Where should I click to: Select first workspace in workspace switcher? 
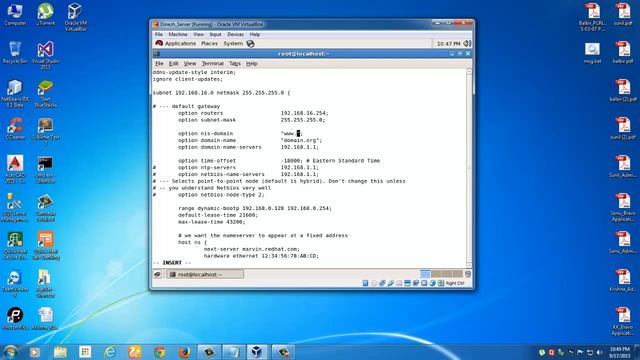(425, 274)
